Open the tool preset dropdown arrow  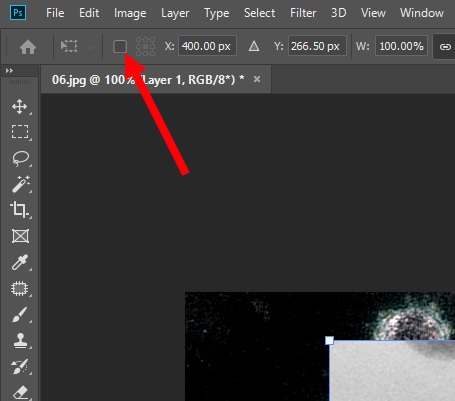click(x=90, y=47)
